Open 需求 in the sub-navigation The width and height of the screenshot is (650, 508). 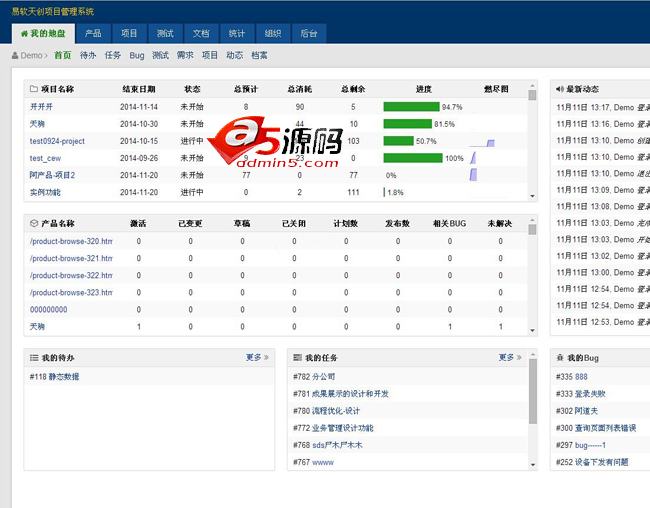[x=185, y=55]
